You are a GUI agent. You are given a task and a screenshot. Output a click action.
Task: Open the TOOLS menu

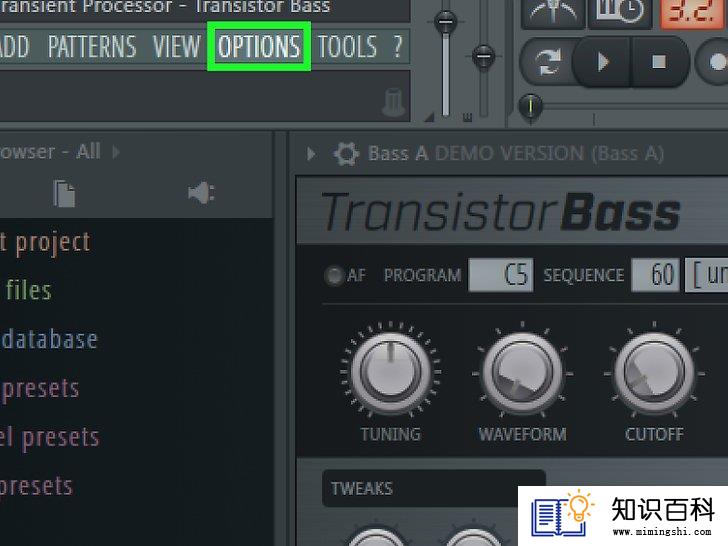pos(347,46)
